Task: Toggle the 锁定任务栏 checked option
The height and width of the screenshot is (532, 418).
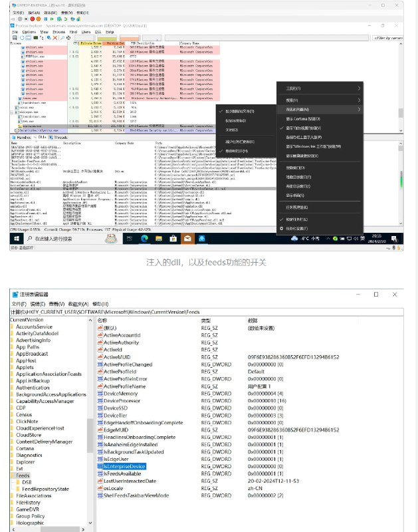Action: coord(320,219)
